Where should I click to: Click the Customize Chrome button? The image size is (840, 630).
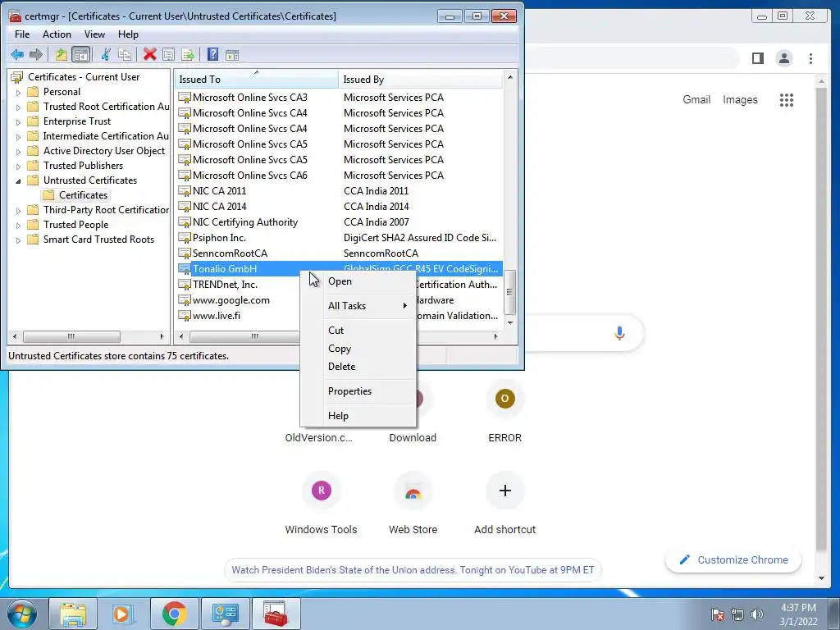coord(733,559)
